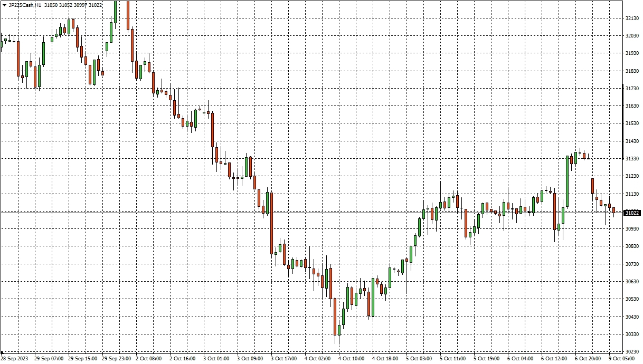Click the 6 Oct 12:00 time label
Image resolution: width=643 pixels, height=364 pixels.
(x=555, y=359)
